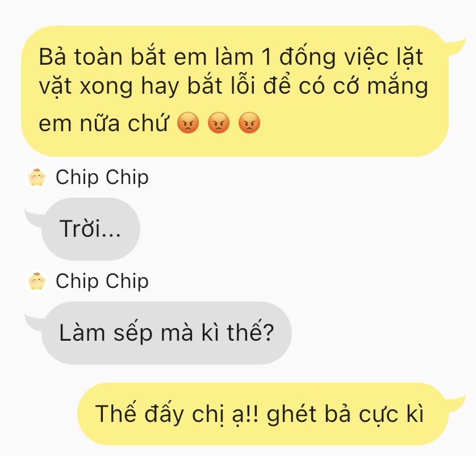The height and width of the screenshot is (456, 476).
Task: Tap Chip Chip's avatar above "Làm sếp" message
Action: pos(36,281)
